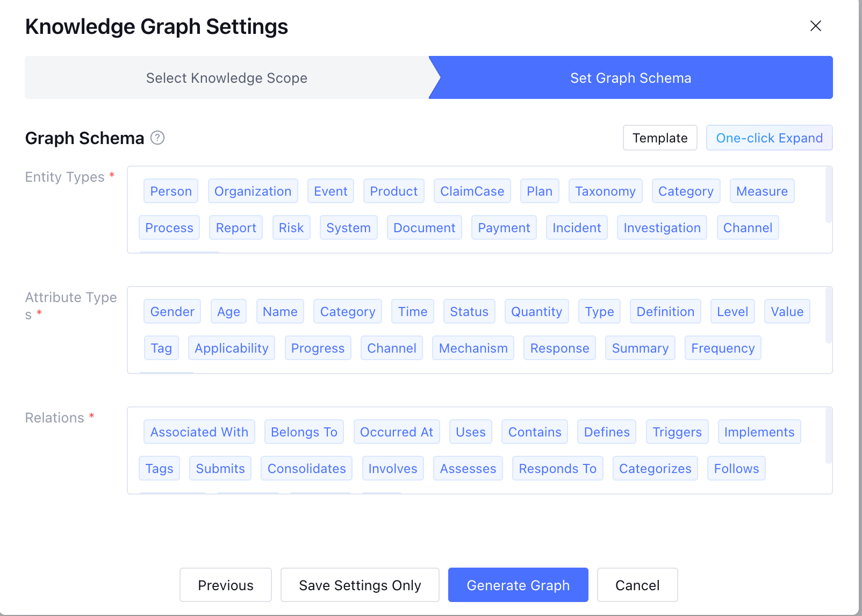Screen dimensions: 862x616
Task: Open the Template options
Action: 660,138
